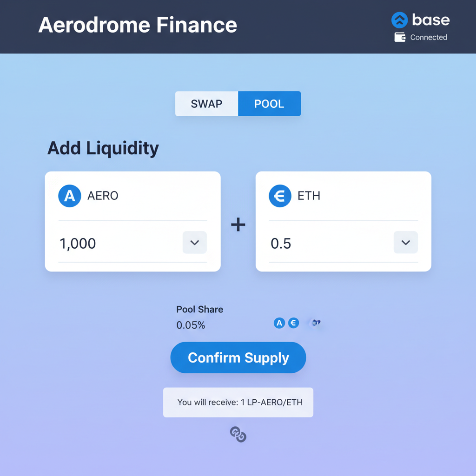
Task: Switch to the SWAP tab
Action: click(x=206, y=104)
